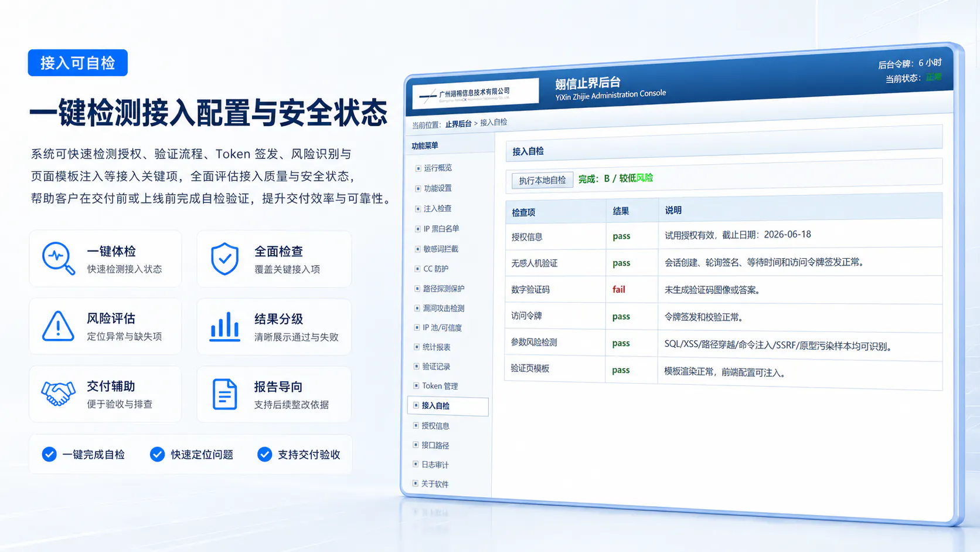Select the highlighted 接入自检 menu item
The width and height of the screenshot is (980, 552).
[x=448, y=406]
